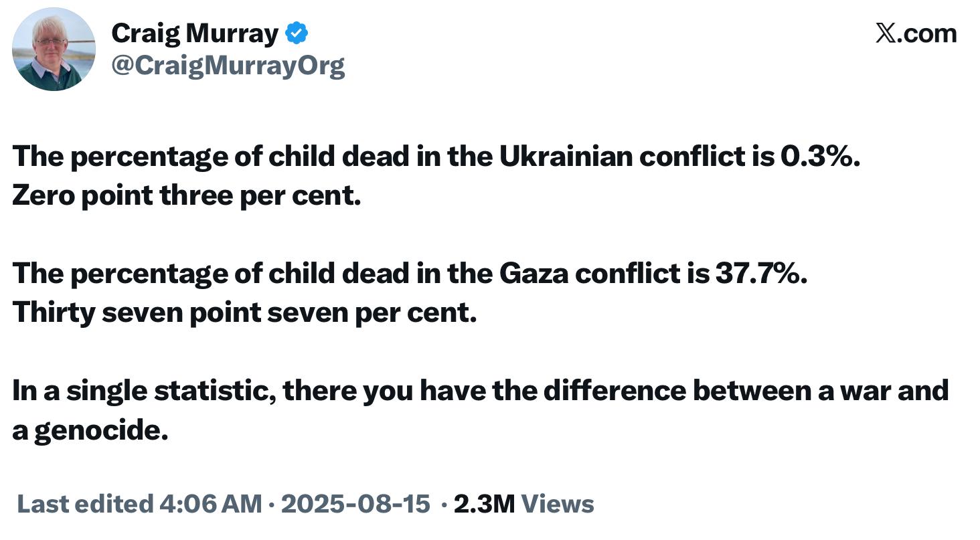
Task: Click the "Last edited" label
Action: tap(84, 503)
